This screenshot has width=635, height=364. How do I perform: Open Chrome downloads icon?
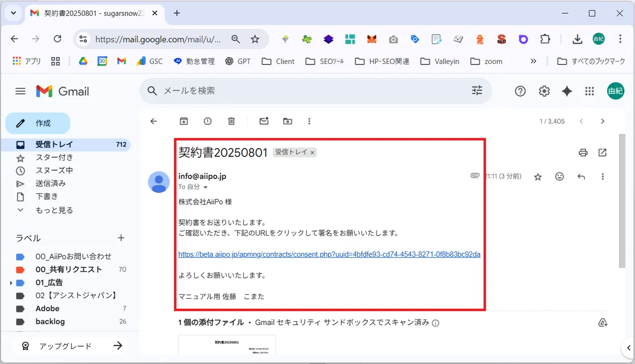tap(577, 39)
